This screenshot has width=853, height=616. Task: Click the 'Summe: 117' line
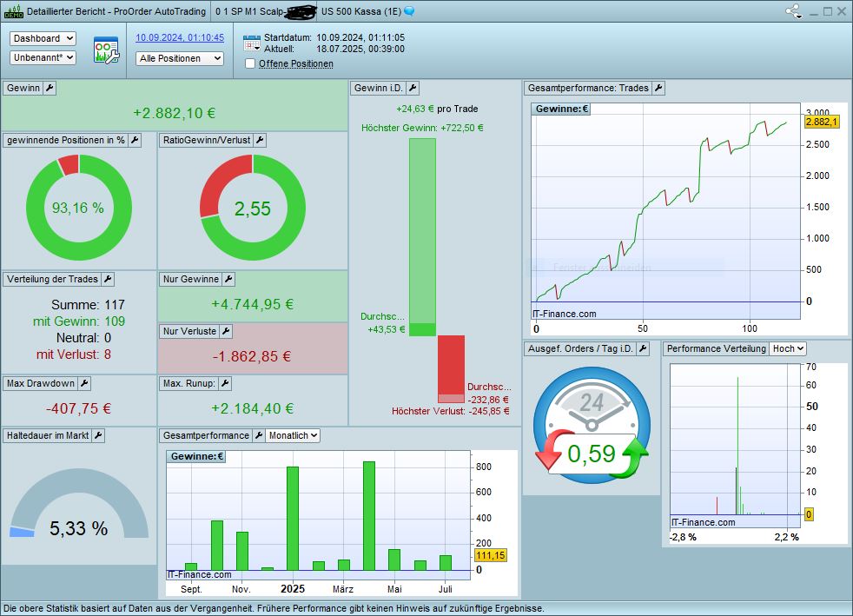tap(88, 305)
